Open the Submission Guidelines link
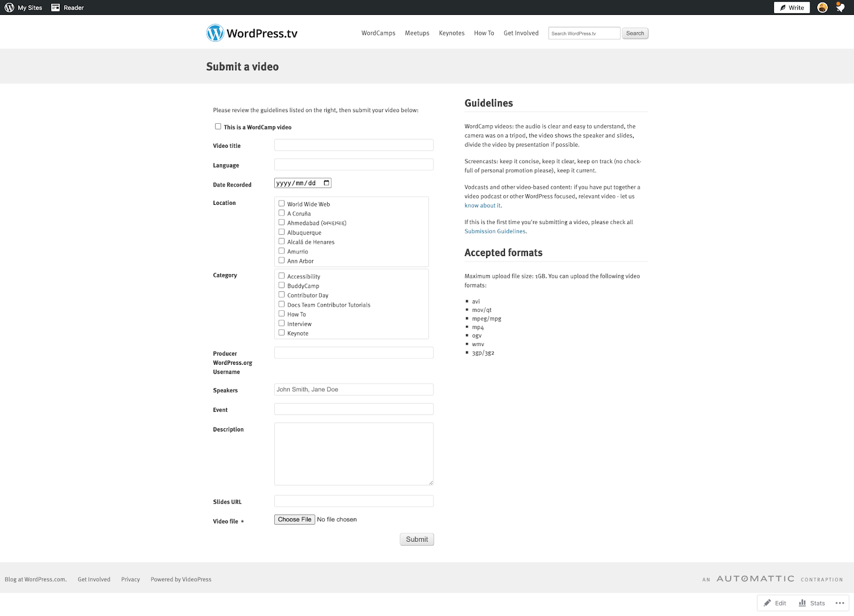 click(495, 231)
